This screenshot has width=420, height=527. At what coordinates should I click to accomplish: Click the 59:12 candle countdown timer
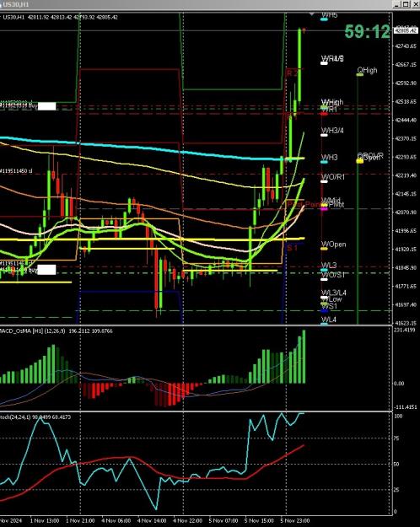pyautogui.click(x=367, y=32)
